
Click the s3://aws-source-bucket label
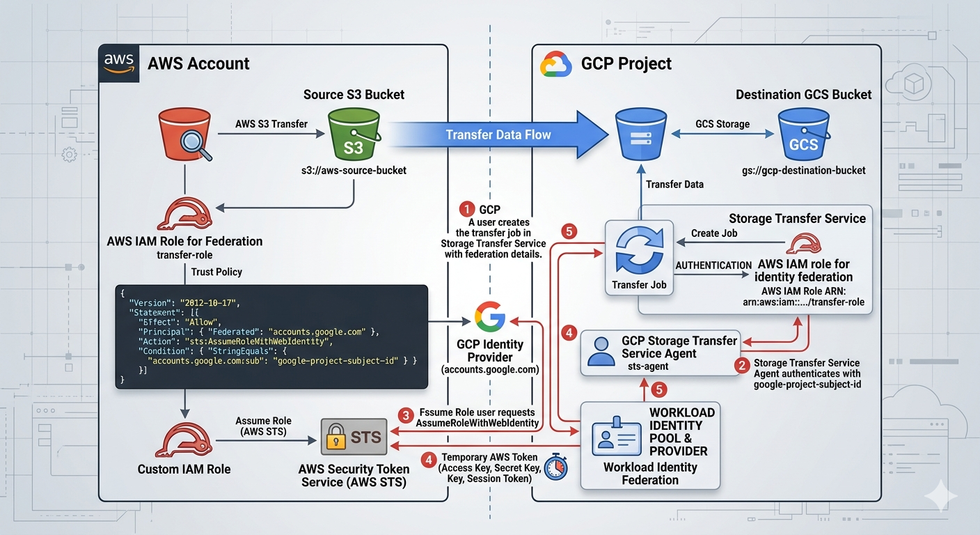(x=354, y=170)
